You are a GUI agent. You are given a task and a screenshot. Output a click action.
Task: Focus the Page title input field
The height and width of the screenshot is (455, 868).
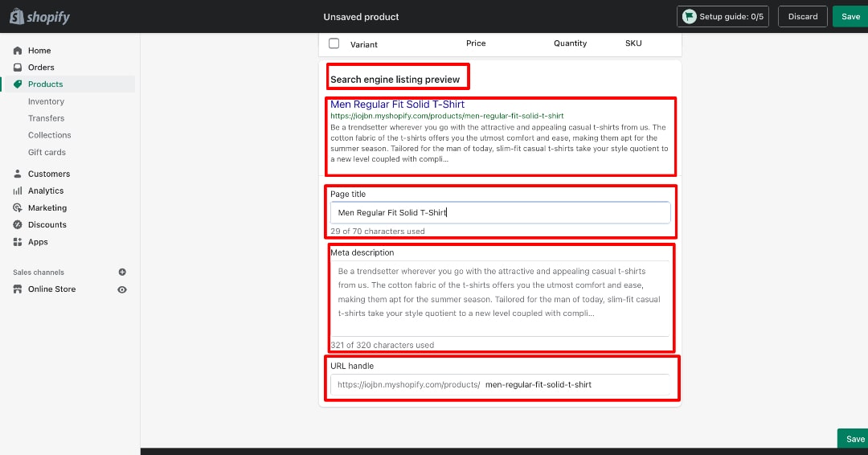(x=500, y=212)
